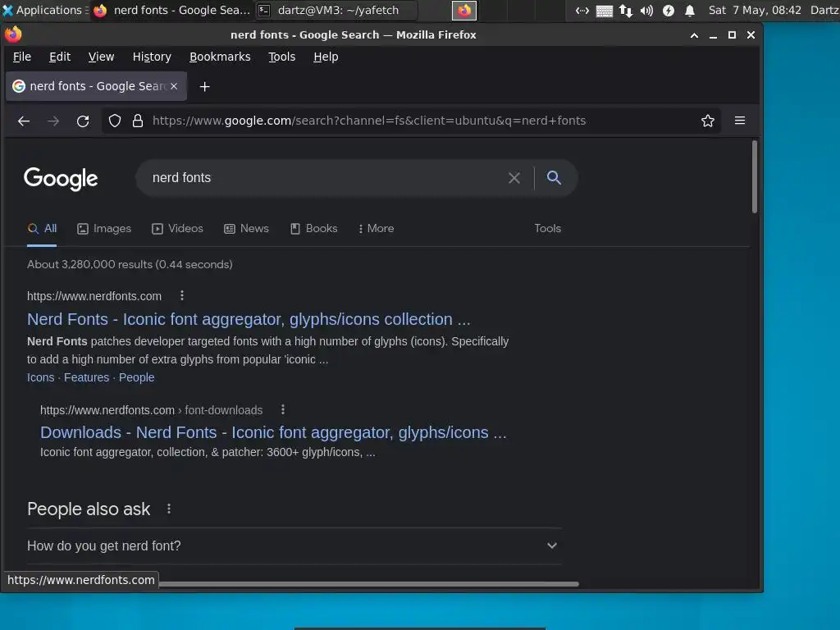Click the https://www.nerdfonts.com result URL
This screenshot has width=840, height=630.
pyautogui.click(x=94, y=296)
